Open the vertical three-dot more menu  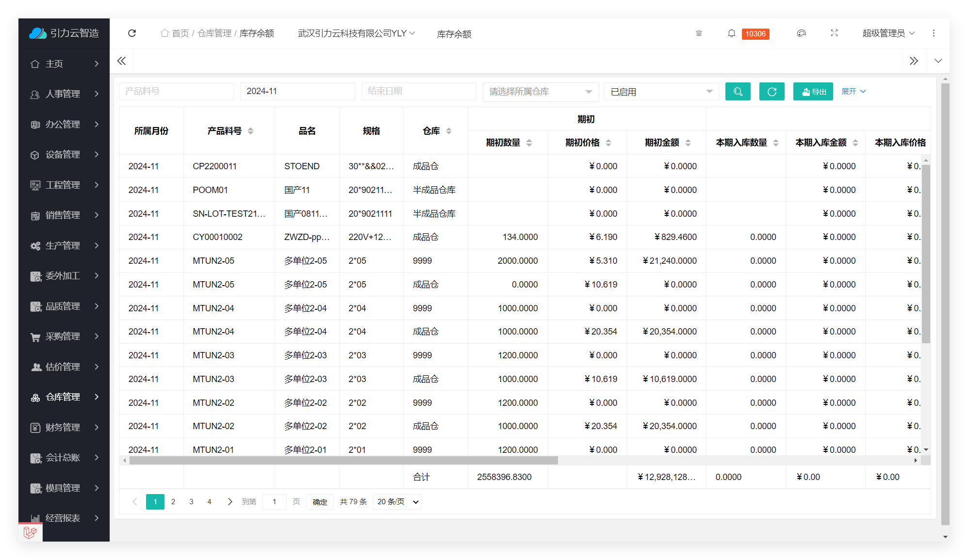coord(934,33)
